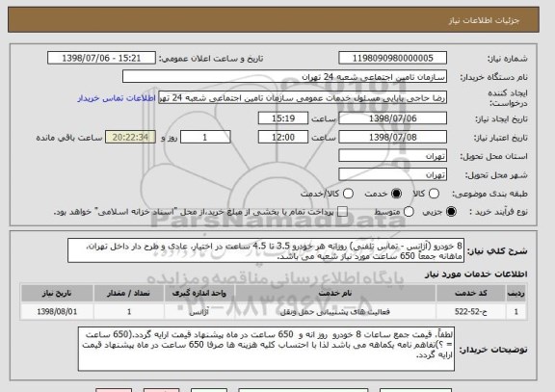Screen dimensions: 555x392
Task: Select the کالا radio button
Action: pos(434,194)
